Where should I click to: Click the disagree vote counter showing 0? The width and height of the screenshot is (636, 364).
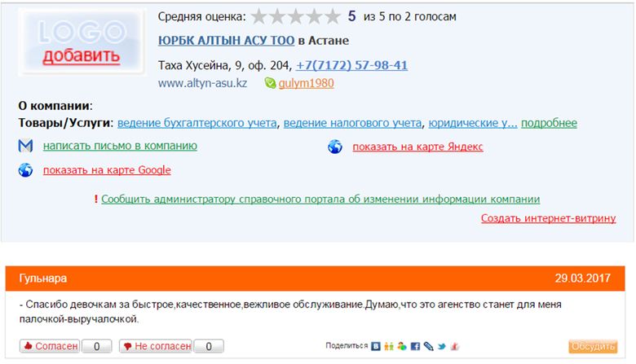pos(209,346)
